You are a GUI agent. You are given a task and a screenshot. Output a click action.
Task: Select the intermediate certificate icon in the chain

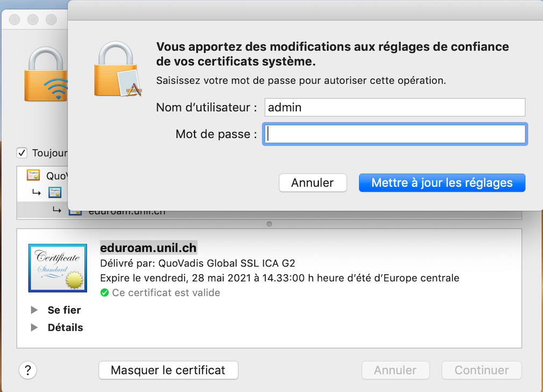click(x=54, y=192)
